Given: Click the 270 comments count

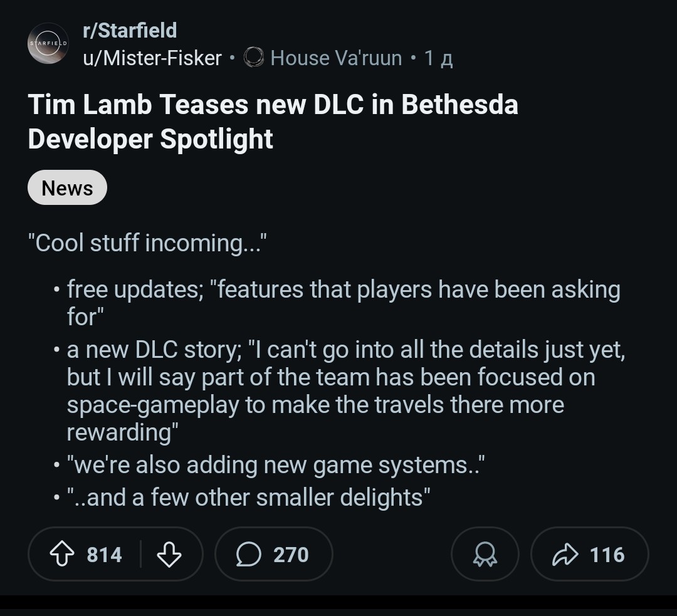Looking at the screenshot, I should click(291, 555).
